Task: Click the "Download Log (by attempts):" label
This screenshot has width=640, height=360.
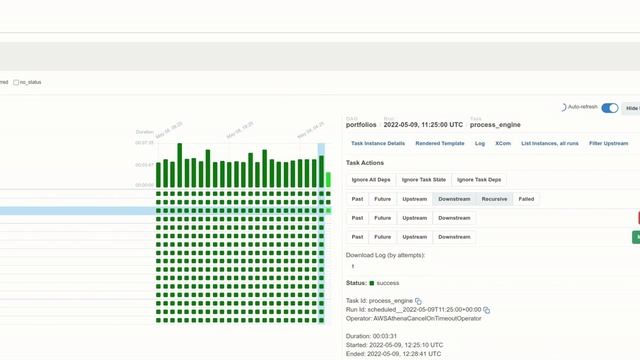Action: coord(385,256)
